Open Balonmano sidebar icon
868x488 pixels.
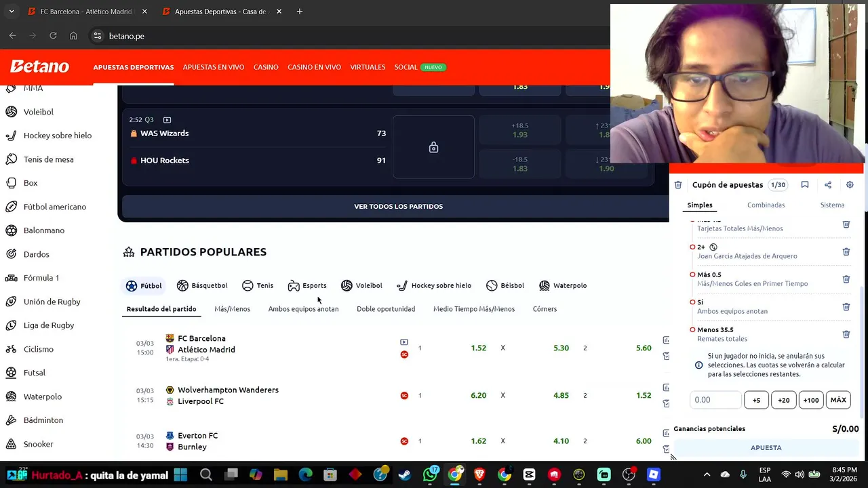(11, 230)
